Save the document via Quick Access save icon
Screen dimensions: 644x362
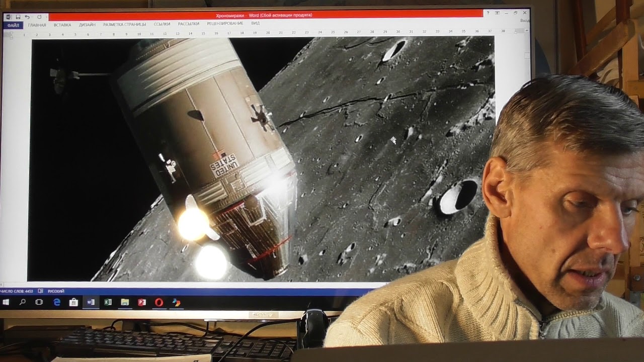[18, 17]
